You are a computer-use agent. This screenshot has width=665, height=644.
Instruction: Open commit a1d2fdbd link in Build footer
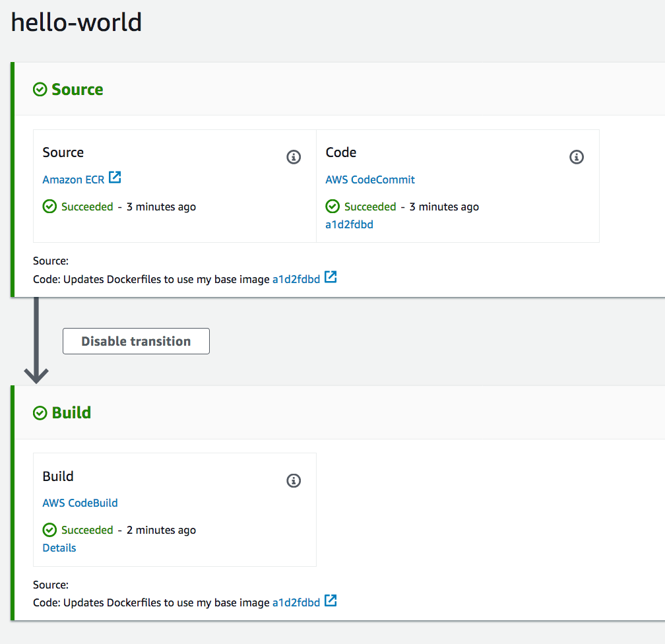pyautogui.click(x=296, y=602)
